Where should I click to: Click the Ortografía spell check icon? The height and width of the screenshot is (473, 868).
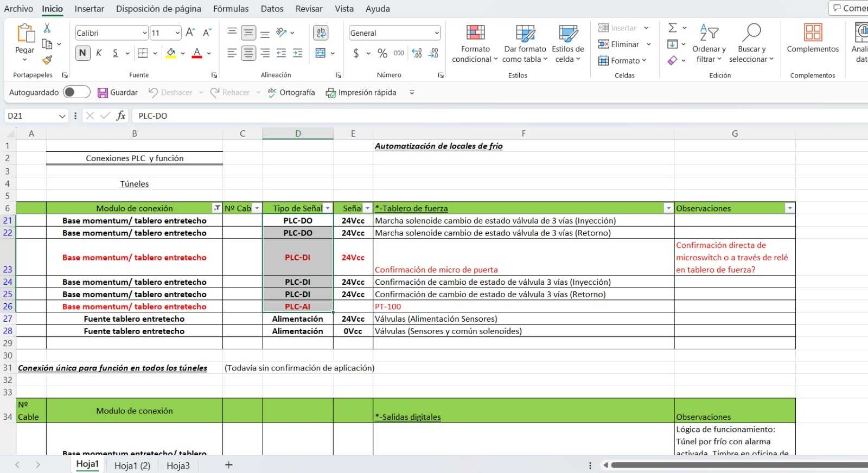coord(272,92)
